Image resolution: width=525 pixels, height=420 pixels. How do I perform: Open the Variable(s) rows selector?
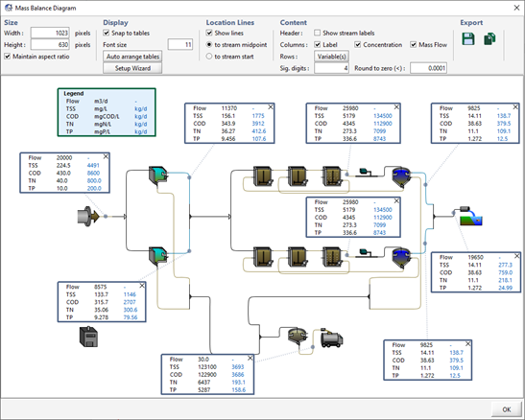coord(331,57)
